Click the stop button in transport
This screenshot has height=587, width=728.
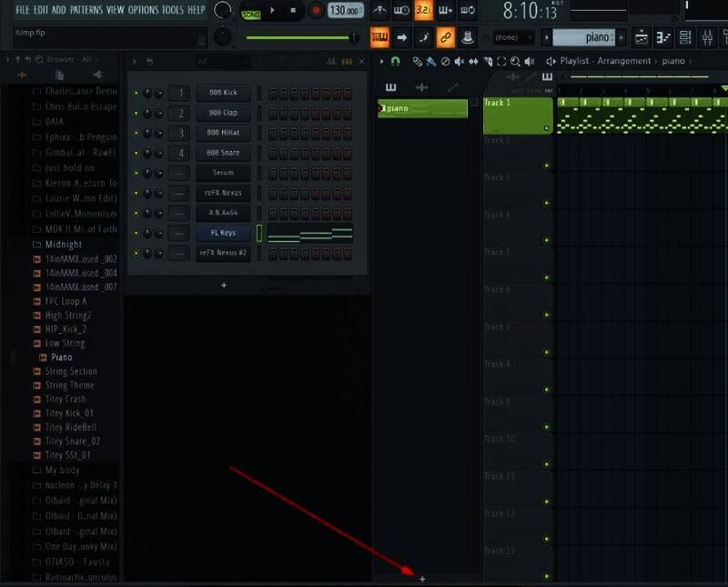(293, 11)
